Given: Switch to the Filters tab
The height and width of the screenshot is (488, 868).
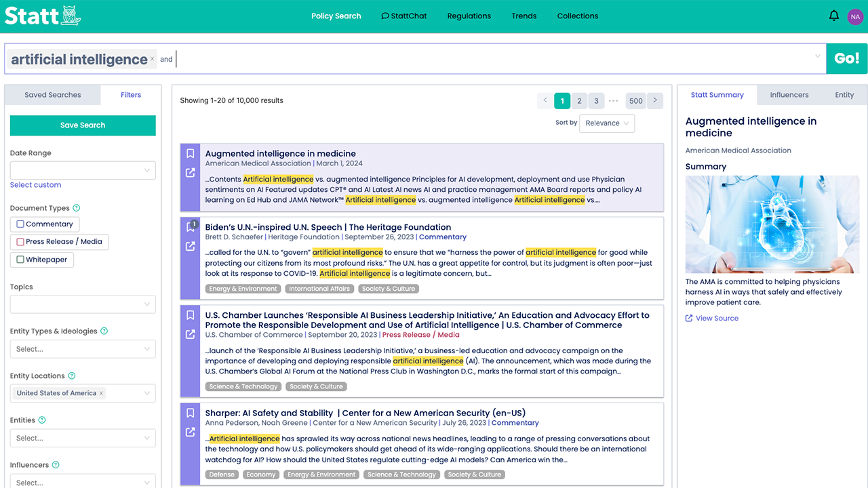Looking at the screenshot, I should click(131, 95).
